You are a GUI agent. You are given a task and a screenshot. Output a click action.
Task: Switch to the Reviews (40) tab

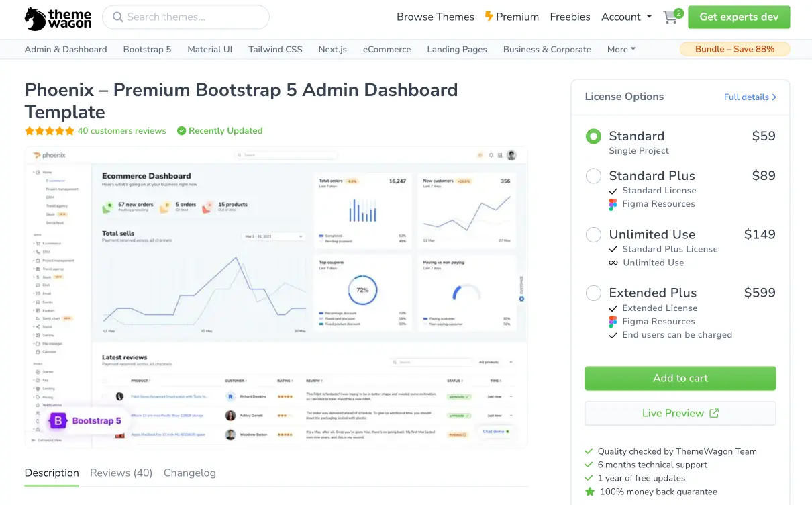[121, 473]
